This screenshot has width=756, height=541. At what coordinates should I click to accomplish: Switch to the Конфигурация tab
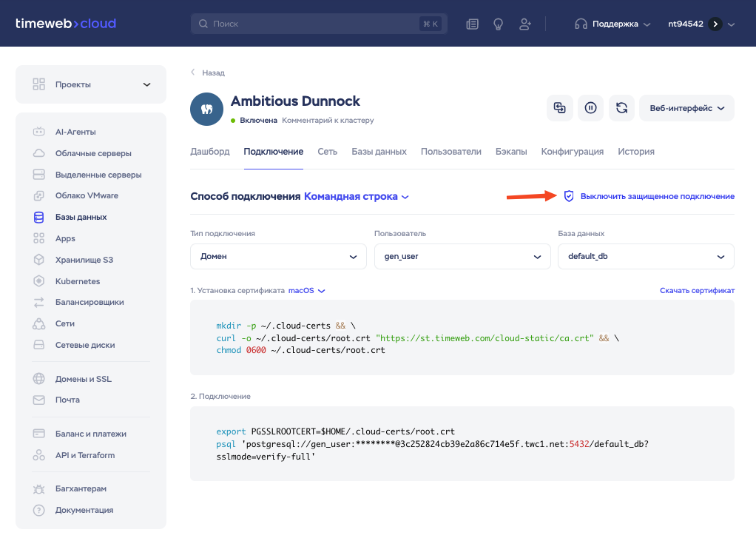572,151
